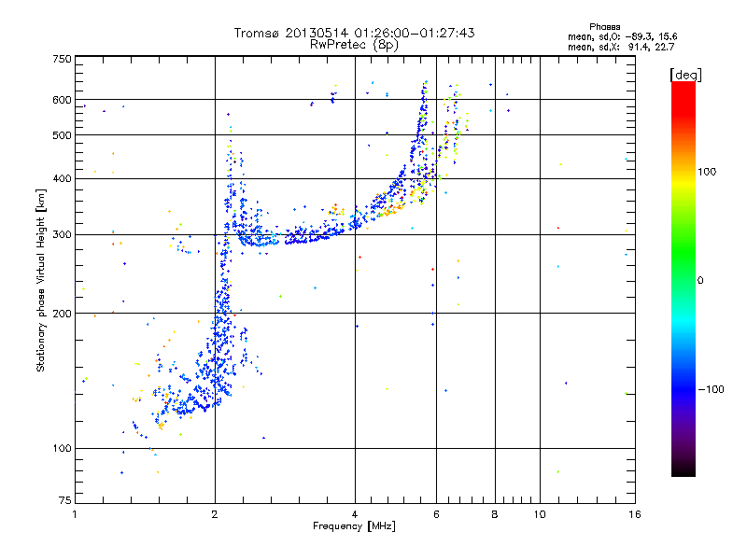747x560 pixels.
Task: Click the 'RwPretec (8p)' subtitle
Action: [354, 45]
